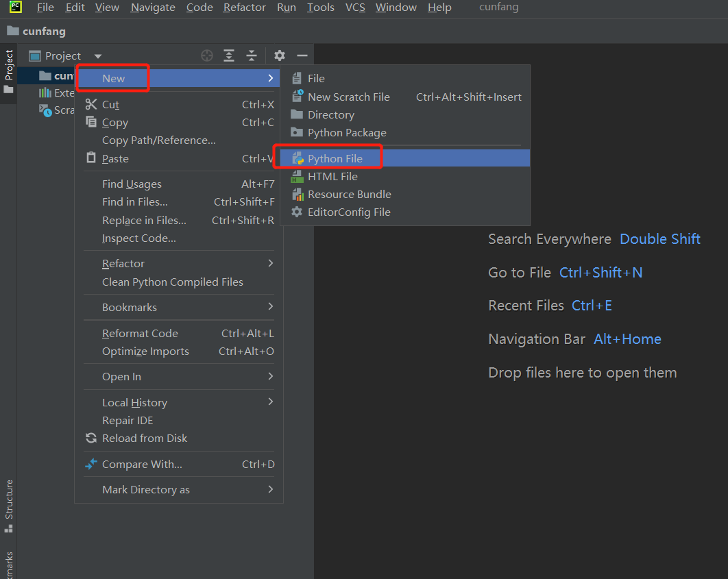Viewport: 728px width, 579px height.
Task: Open the Code menu
Action: pos(199,8)
